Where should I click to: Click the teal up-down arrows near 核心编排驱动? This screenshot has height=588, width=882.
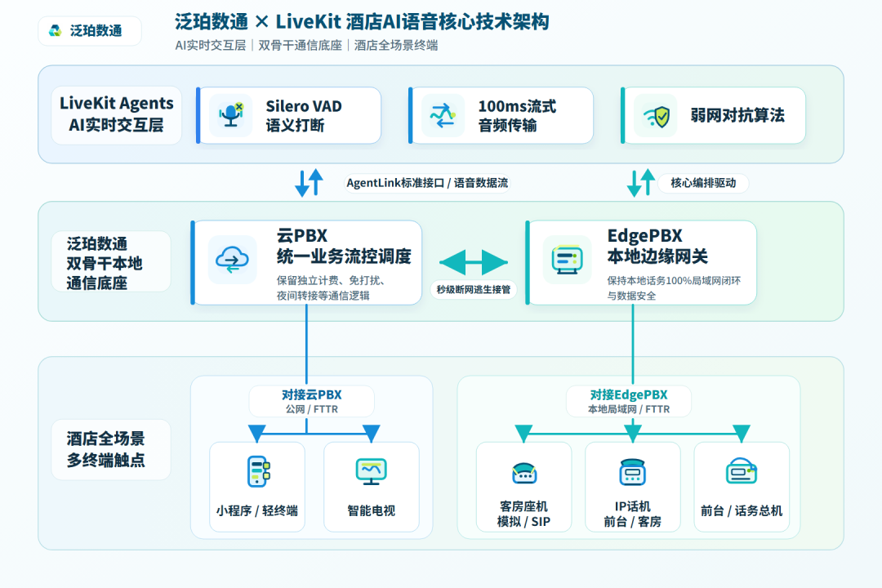click(x=641, y=182)
